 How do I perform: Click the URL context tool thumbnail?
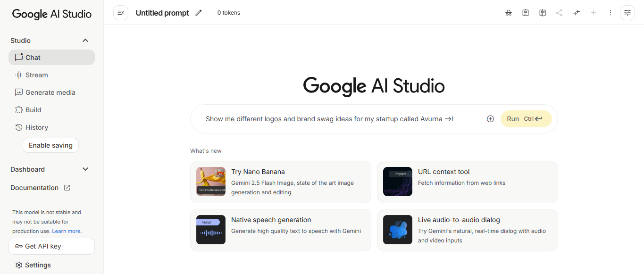(x=398, y=182)
